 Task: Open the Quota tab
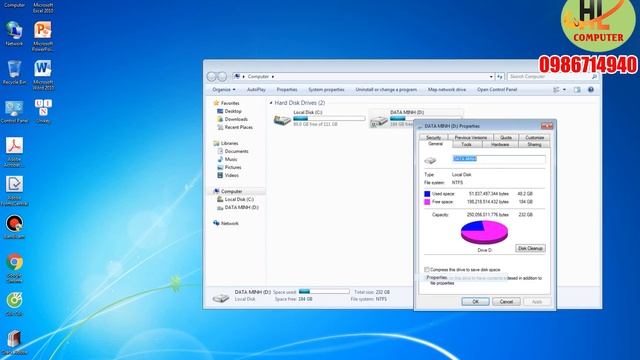coord(506,138)
